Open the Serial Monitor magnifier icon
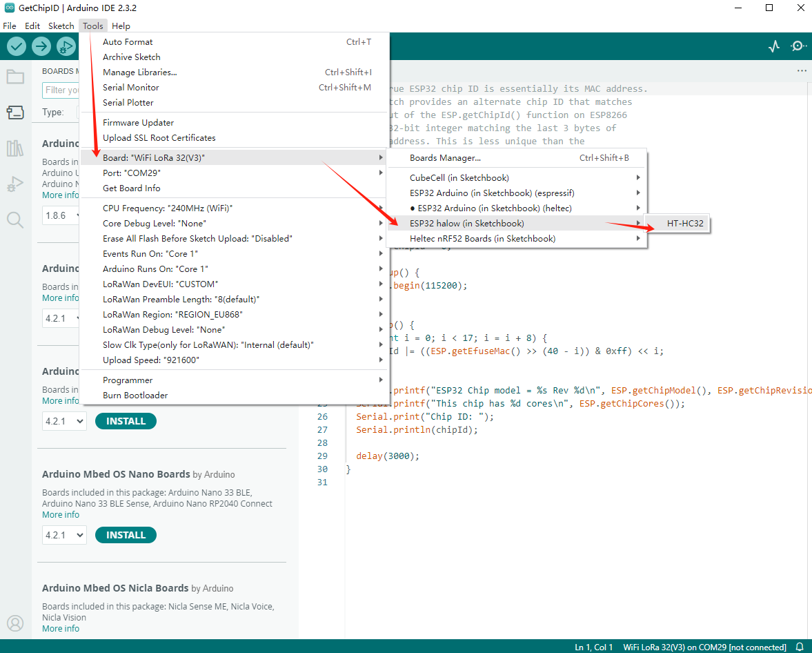Screen dimensions: 812x653 [798, 46]
